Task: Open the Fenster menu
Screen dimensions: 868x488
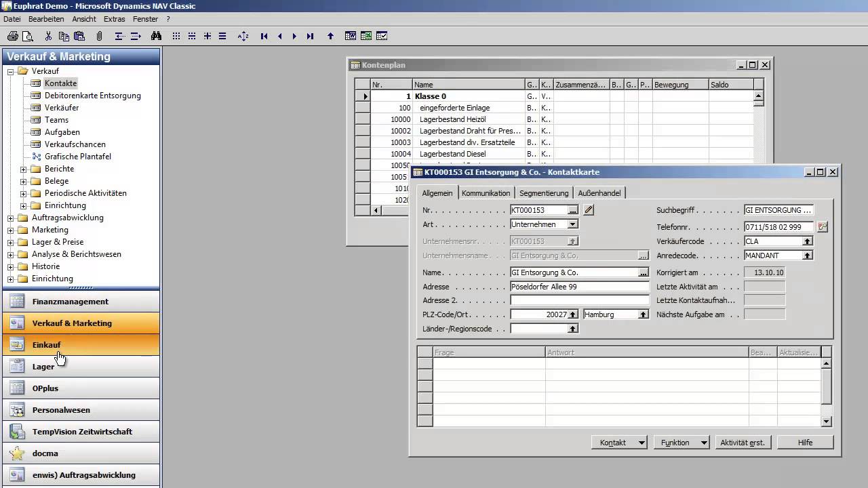Action: point(146,19)
